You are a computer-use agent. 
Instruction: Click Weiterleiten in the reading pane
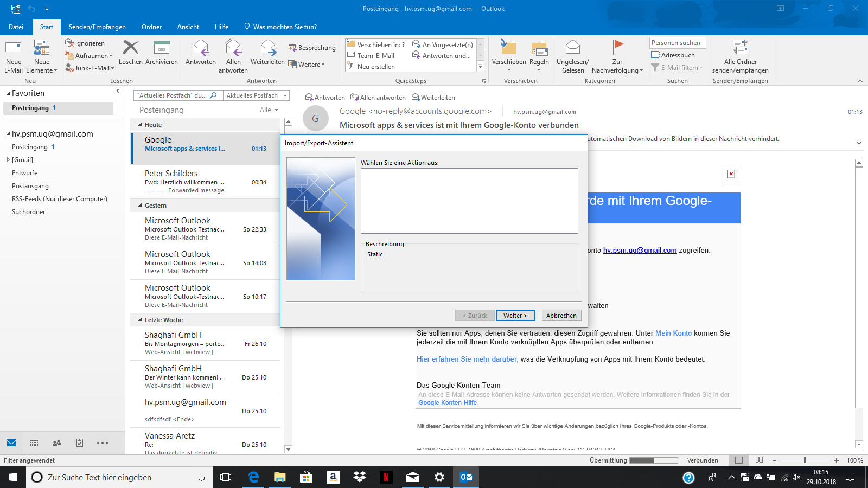point(433,98)
